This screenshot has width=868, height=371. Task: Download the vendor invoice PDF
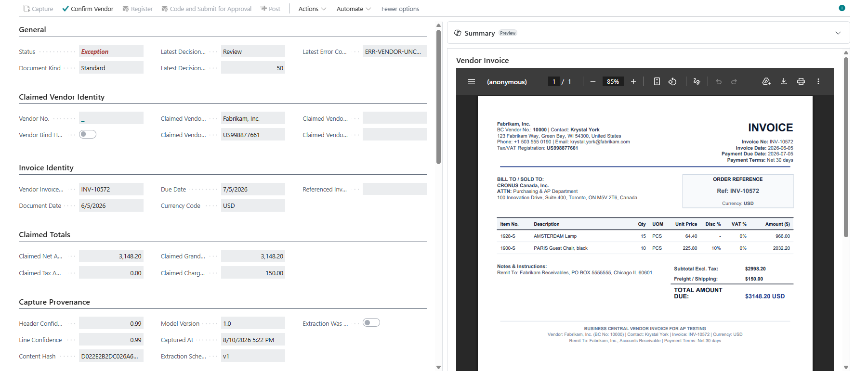point(784,82)
